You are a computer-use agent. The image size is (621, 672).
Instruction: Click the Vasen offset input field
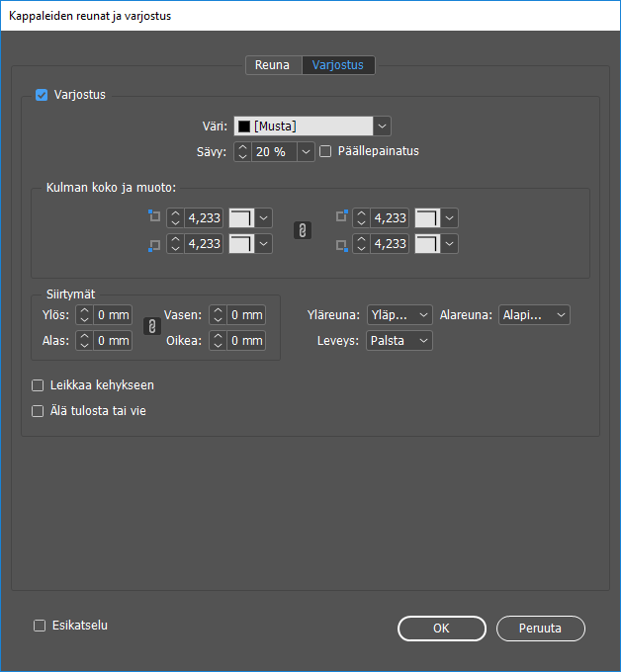pos(246,315)
